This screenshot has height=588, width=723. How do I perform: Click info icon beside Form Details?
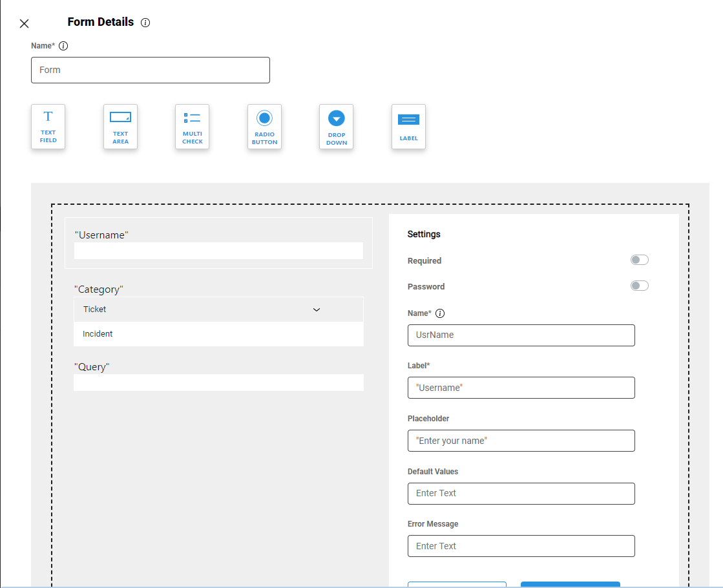click(145, 23)
